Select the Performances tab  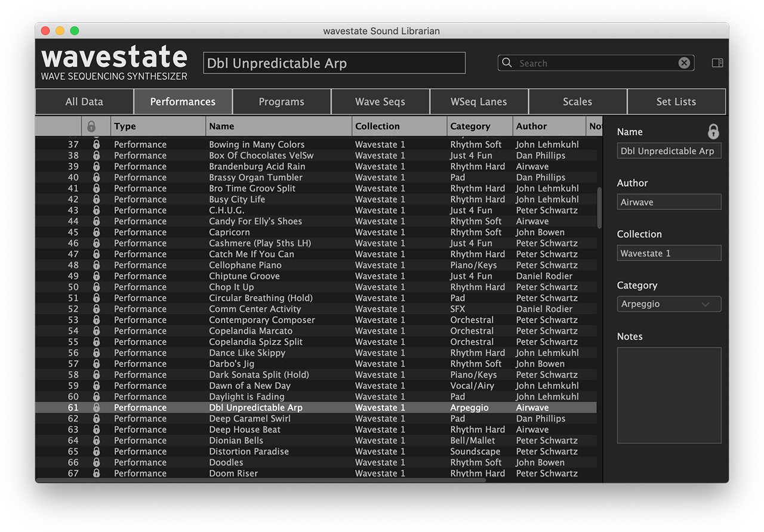(x=183, y=101)
